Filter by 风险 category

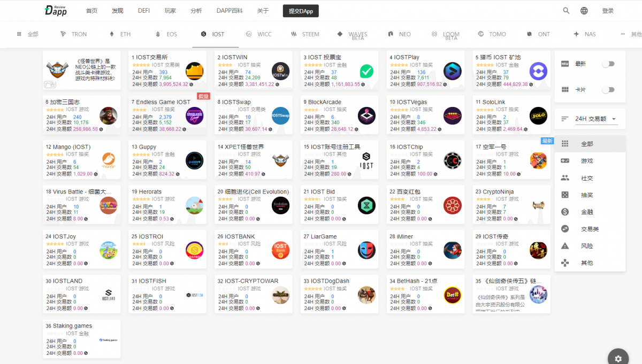[590, 246]
